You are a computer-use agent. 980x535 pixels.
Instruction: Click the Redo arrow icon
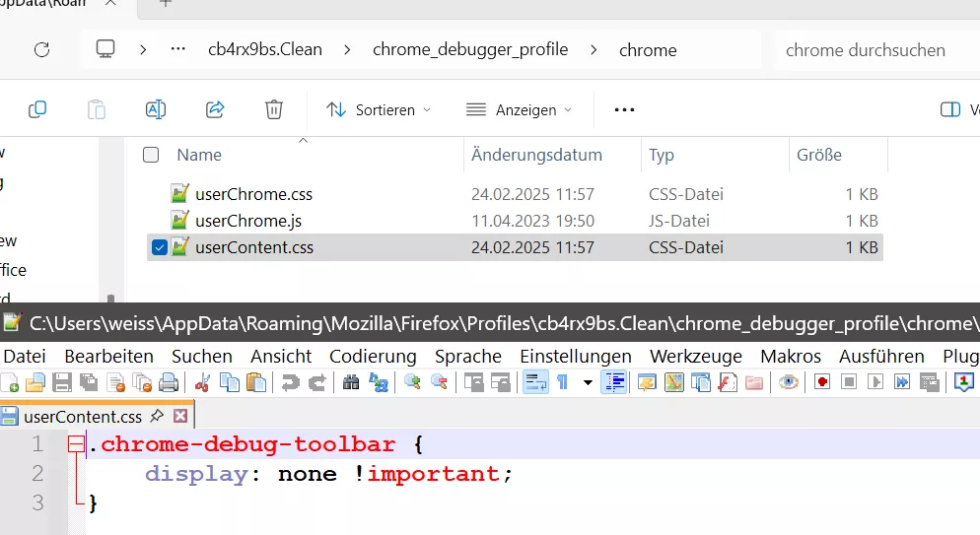coord(316,382)
